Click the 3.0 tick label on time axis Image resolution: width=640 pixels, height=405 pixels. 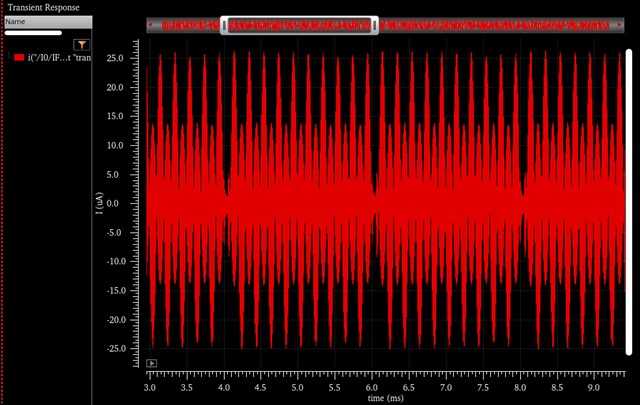pyautogui.click(x=150, y=386)
